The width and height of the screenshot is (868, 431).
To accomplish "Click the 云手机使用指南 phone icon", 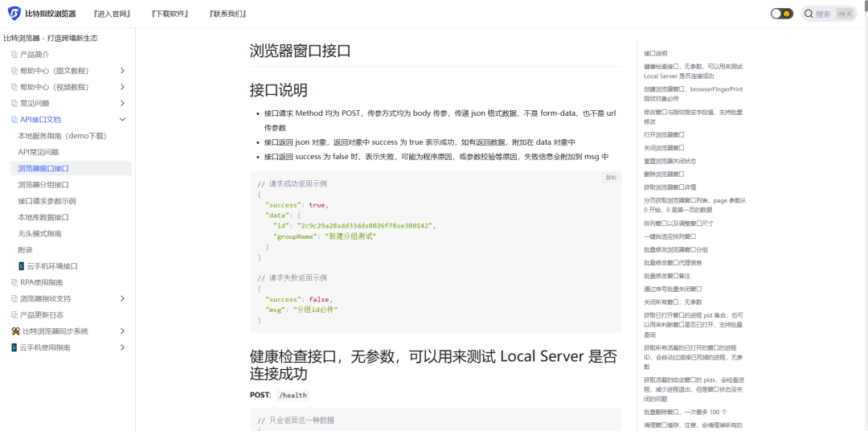I will click(14, 347).
